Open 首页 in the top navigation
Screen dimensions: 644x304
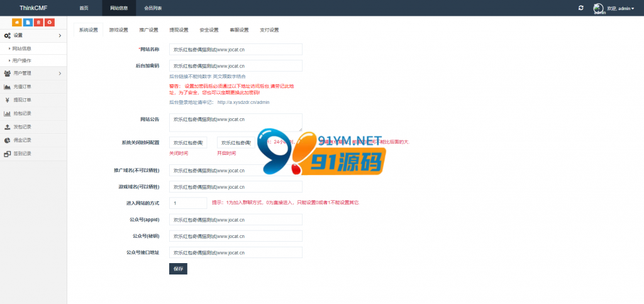[x=84, y=8]
